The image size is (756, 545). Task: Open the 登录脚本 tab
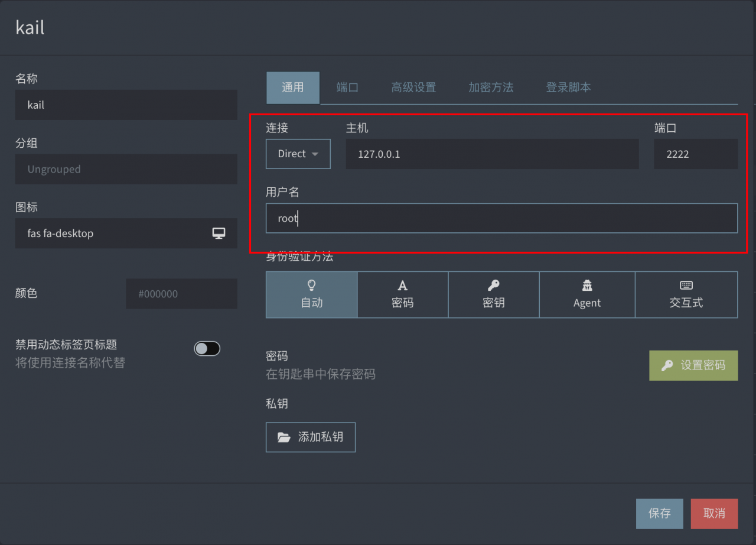pos(568,87)
